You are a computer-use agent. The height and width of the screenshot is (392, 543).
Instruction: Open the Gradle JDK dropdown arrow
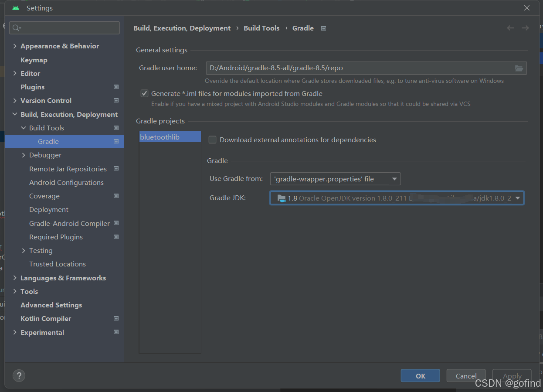518,198
